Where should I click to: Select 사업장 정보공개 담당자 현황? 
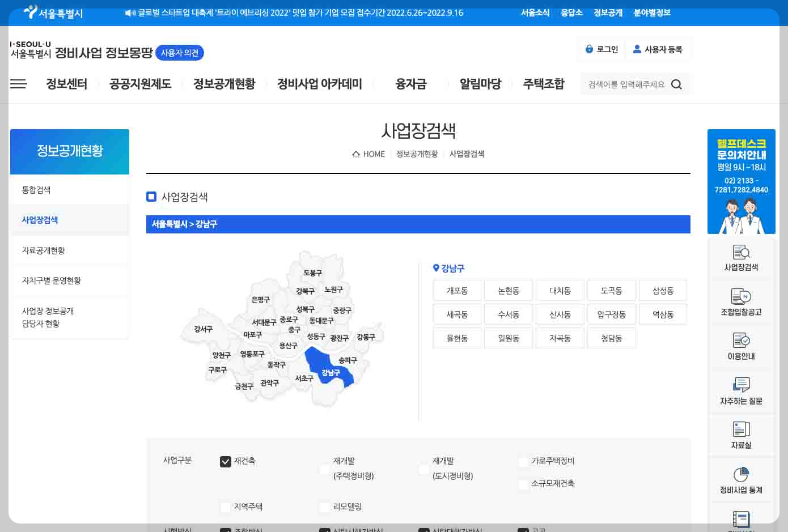click(70, 317)
